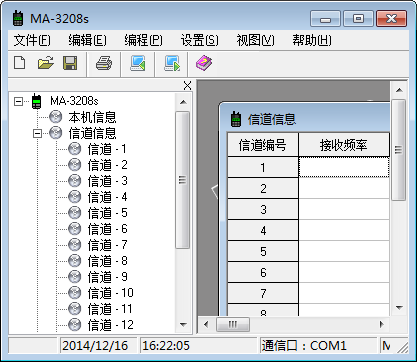
Task: Click the disc icon beside 信道 - 12
Action: [75, 325]
